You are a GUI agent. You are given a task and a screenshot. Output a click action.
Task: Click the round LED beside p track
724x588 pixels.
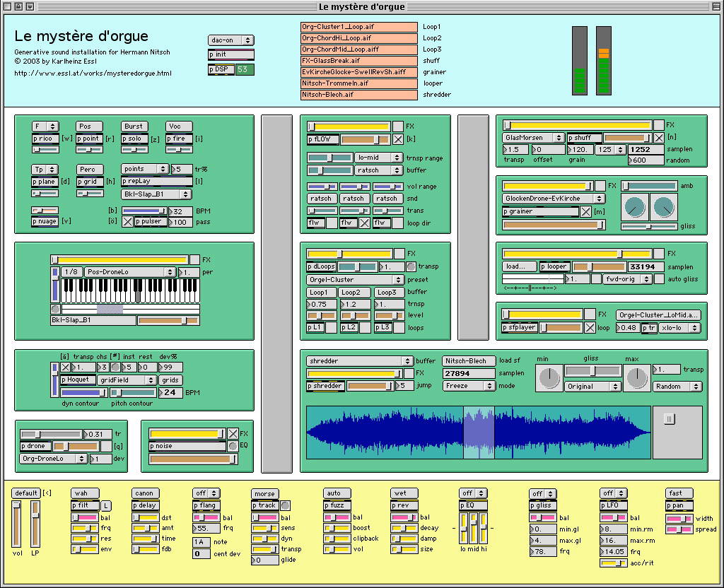click(285, 505)
